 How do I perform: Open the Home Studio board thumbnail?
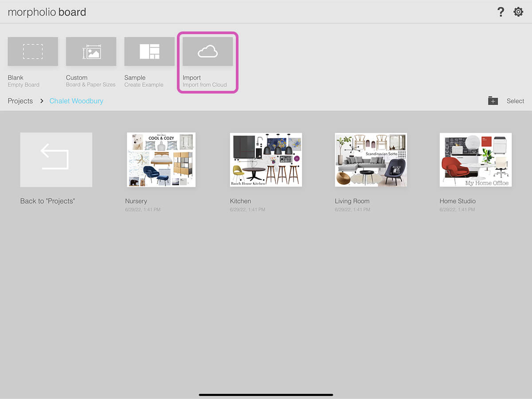pos(475,160)
